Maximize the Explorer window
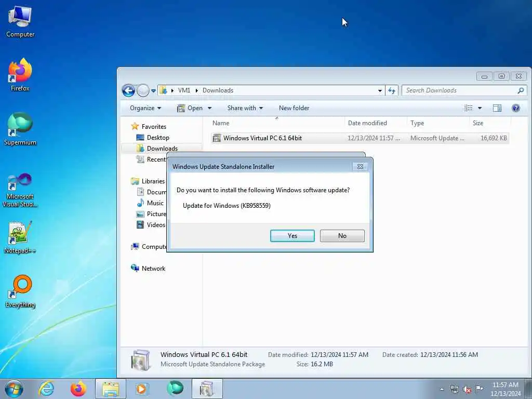532x399 pixels. pos(501,76)
